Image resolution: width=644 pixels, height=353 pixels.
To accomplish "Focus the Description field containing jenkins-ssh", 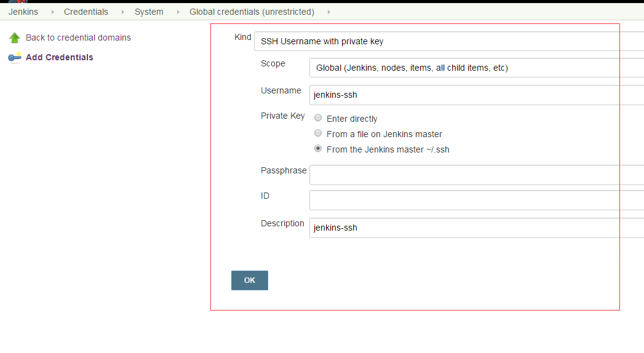I will [477, 228].
